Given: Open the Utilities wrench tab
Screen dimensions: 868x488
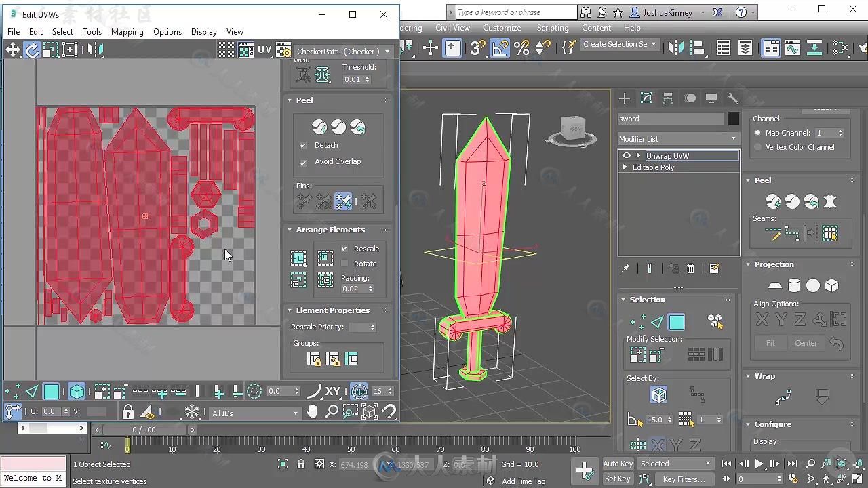Looking at the screenshot, I should [x=732, y=98].
